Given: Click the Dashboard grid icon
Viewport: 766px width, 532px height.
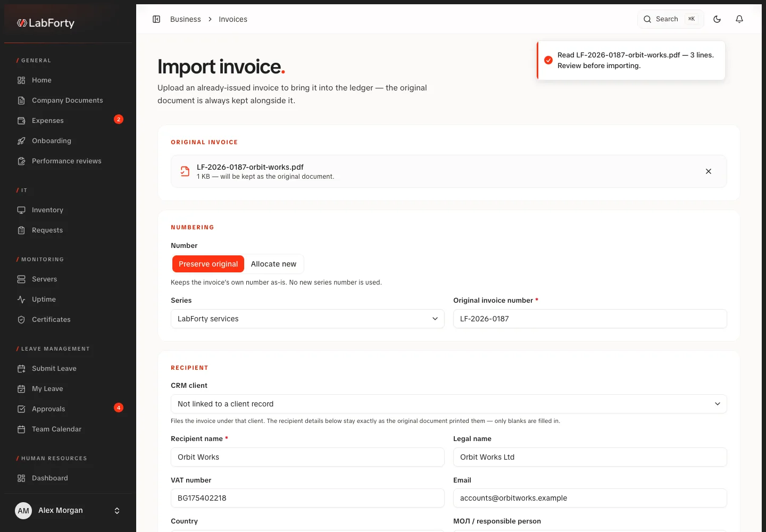Looking at the screenshot, I should tap(21, 478).
